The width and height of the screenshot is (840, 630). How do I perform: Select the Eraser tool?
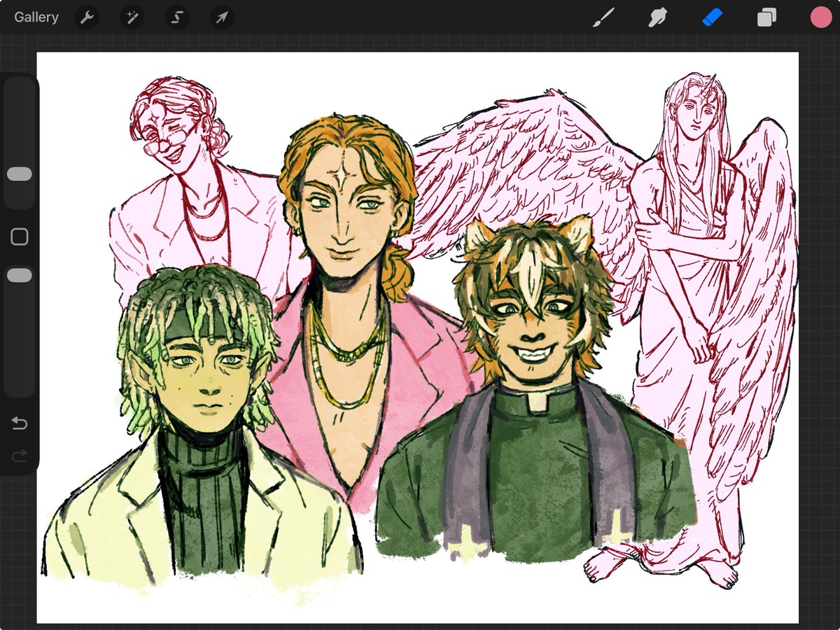coord(712,17)
